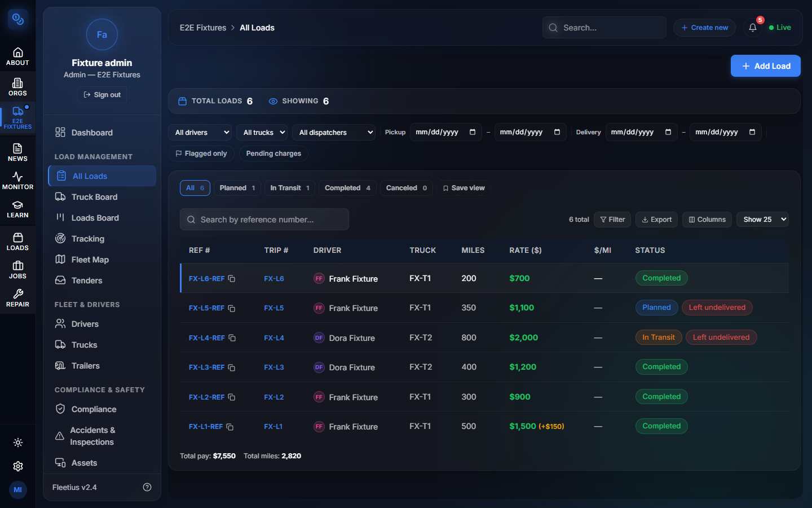Image resolution: width=812 pixels, height=508 pixels.
Task: Open the About section in rail
Action: [x=17, y=57]
